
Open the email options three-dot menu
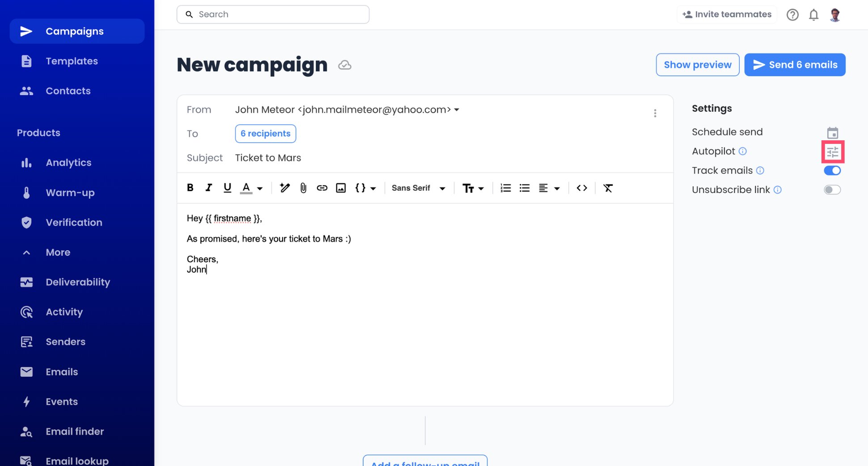point(655,113)
